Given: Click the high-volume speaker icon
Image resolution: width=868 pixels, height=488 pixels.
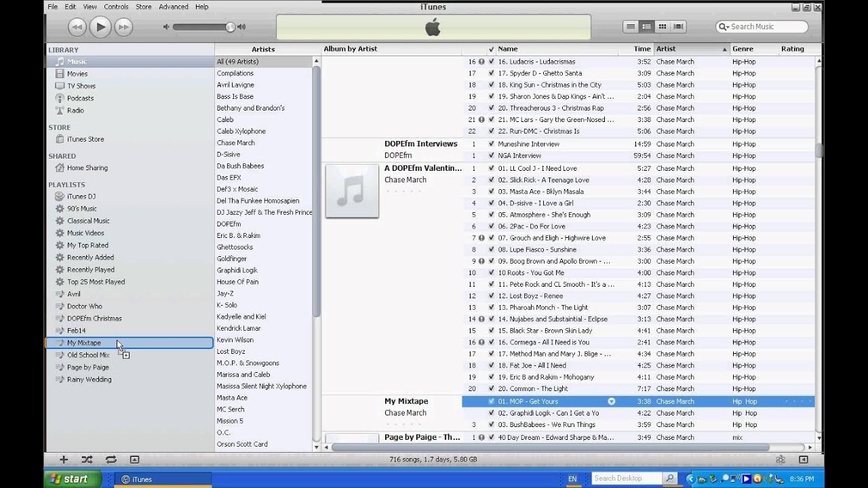Looking at the screenshot, I should click(x=241, y=27).
